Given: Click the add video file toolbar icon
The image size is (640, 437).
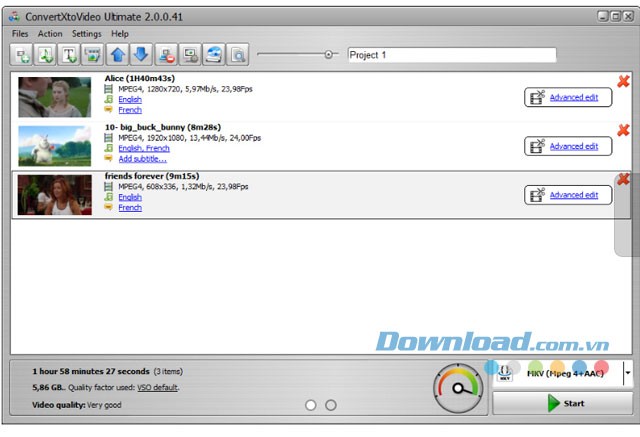Looking at the screenshot, I should (22, 55).
